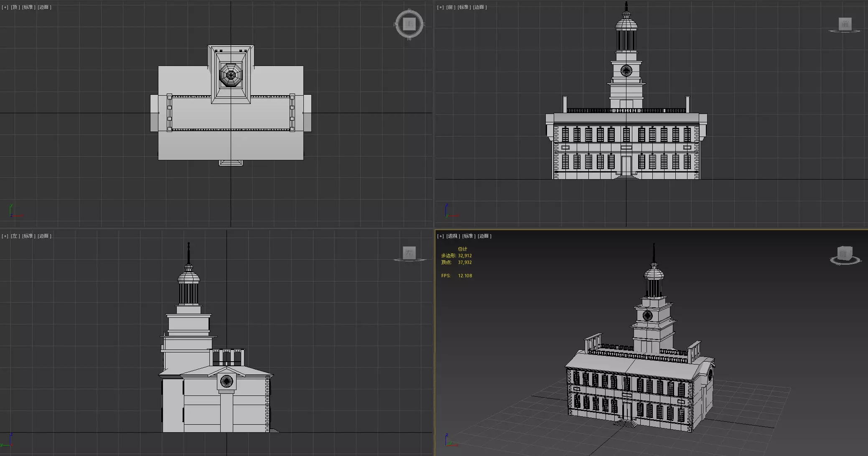Viewport: 868px width, 456px height.
Task: Open the 边面 shading menu of the 左 viewport
Action: (44, 236)
